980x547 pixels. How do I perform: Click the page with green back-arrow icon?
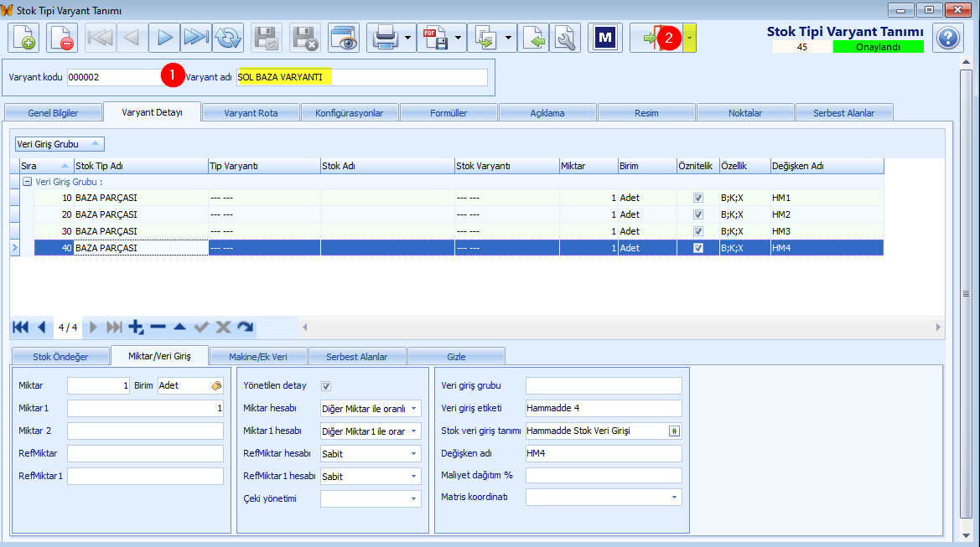(x=533, y=38)
